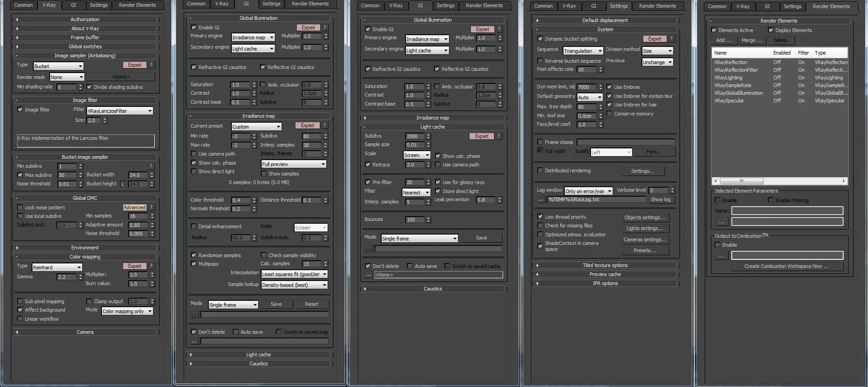Click the Global DMC Advanced button
Screen dimensions: 868x387
(134, 207)
